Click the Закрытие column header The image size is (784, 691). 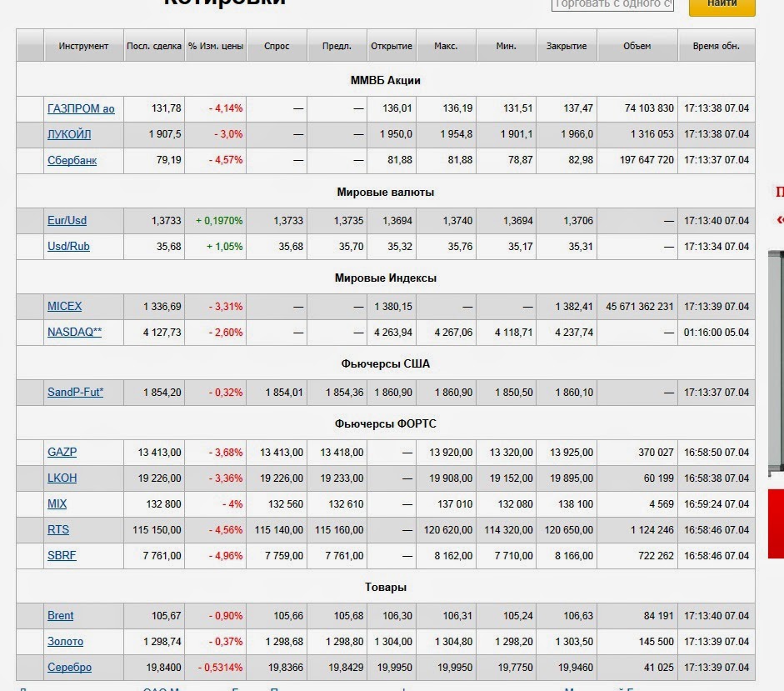coord(567,46)
